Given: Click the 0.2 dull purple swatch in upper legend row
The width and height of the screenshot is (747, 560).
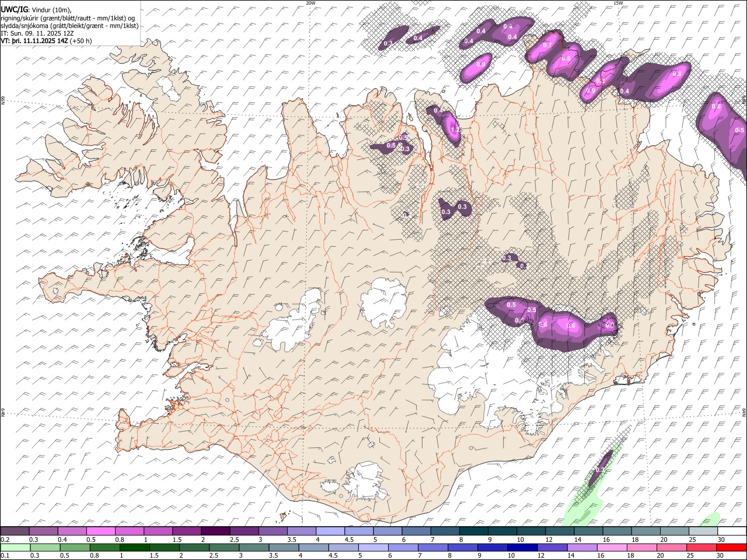Looking at the screenshot, I should [15, 531].
